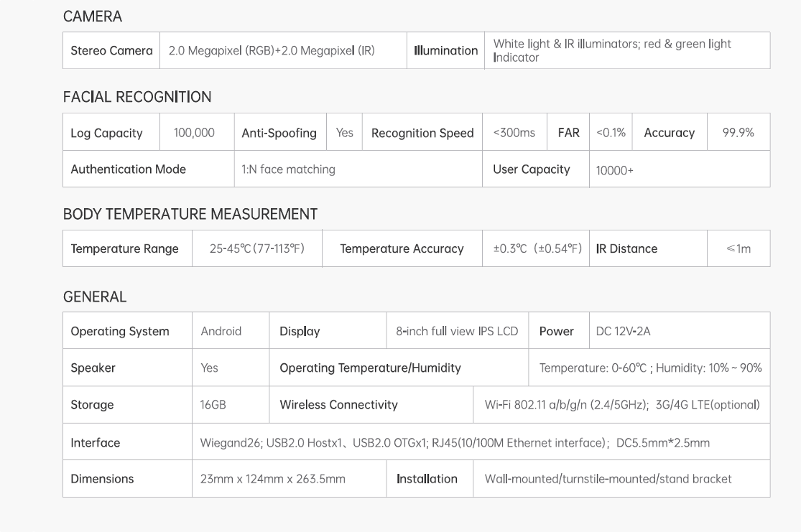Select the Android operating system value

click(221, 332)
